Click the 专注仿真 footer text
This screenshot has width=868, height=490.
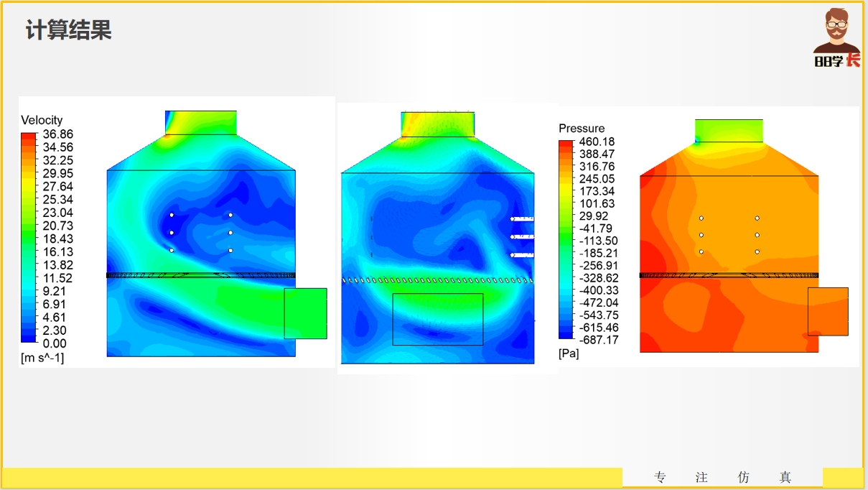pos(722,478)
